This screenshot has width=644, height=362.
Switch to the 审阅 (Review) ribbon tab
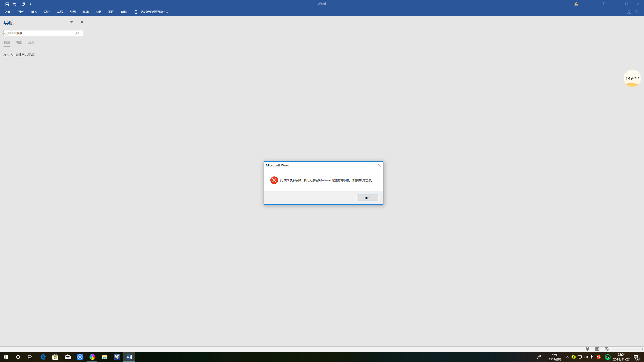pyautogui.click(x=98, y=12)
